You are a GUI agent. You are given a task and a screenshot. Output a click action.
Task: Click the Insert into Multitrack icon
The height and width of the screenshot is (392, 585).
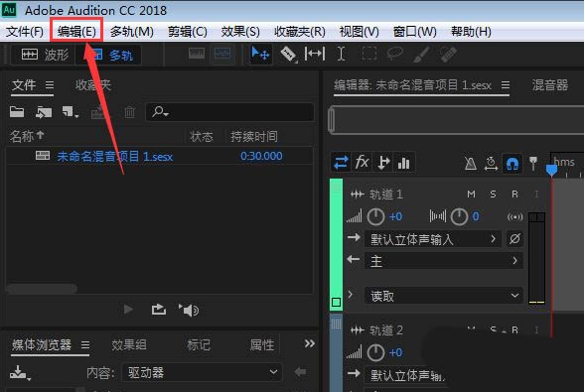(98, 112)
